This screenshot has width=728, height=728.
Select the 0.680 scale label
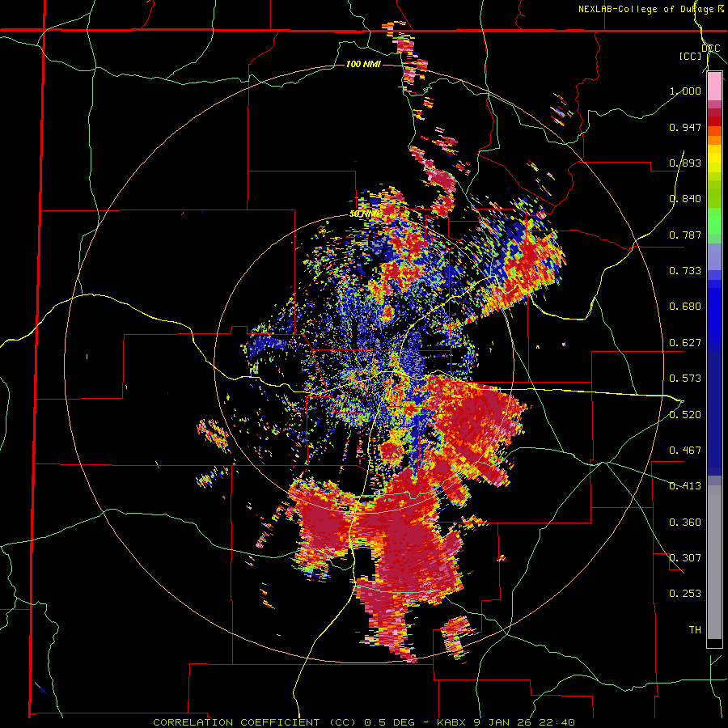tap(685, 307)
